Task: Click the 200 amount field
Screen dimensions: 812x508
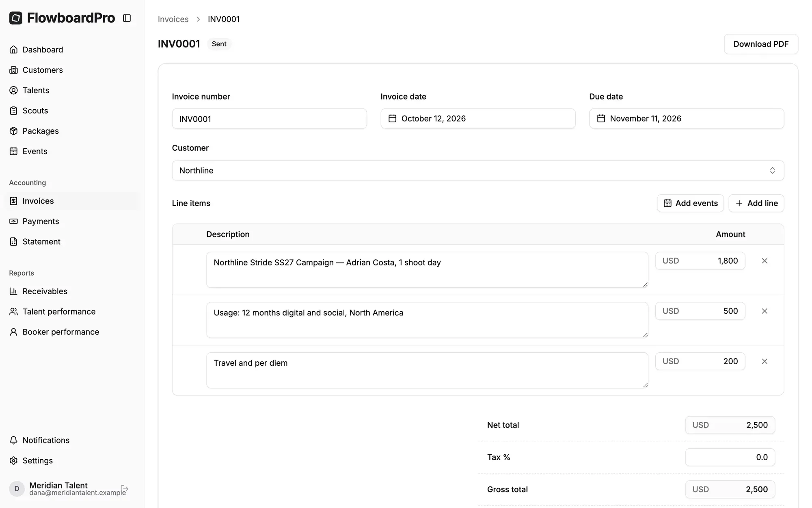Action: (x=700, y=361)
